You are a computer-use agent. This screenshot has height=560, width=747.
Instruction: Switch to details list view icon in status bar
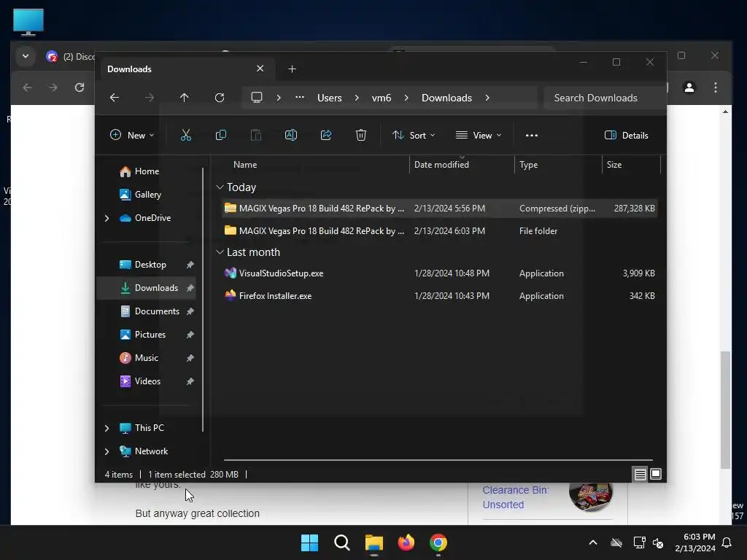[640, 474]
